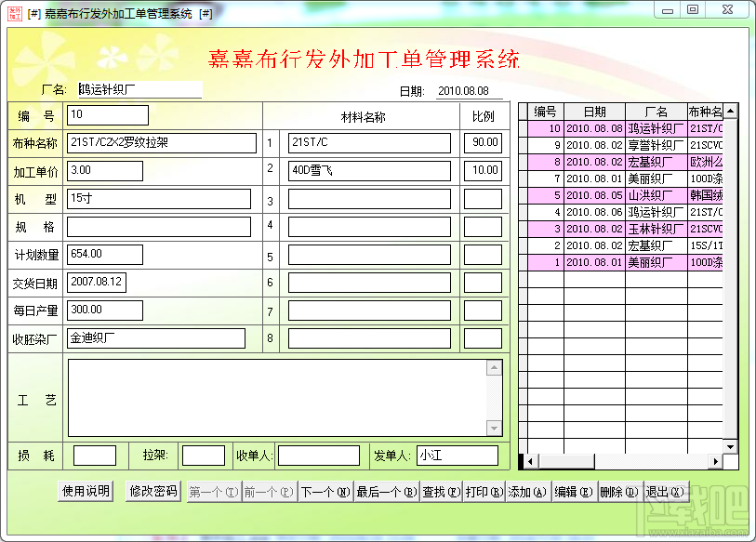Screen dimensions: 756x542
Task: Exit the program with 退出(X)
Action: click(x=665, y=492)
